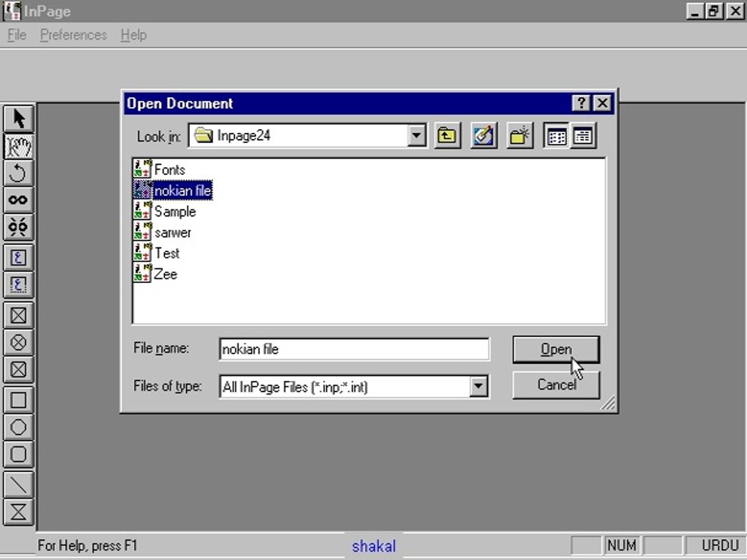Select the rounded rectangle drawing tool
The height and width of the screenshot is (560, 747).
point(18,454)
